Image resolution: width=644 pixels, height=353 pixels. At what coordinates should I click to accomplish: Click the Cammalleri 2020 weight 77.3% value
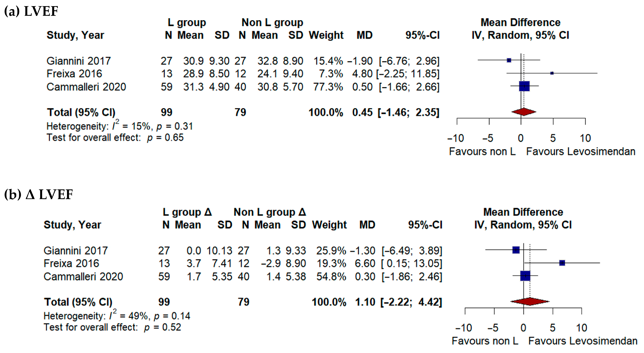[x=328, y=87]
